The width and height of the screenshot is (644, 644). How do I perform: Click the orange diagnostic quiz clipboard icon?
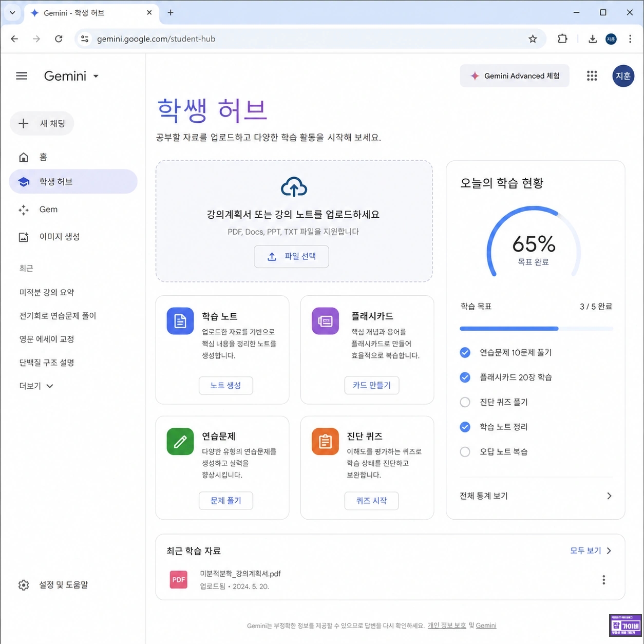(x=325, y=442)
